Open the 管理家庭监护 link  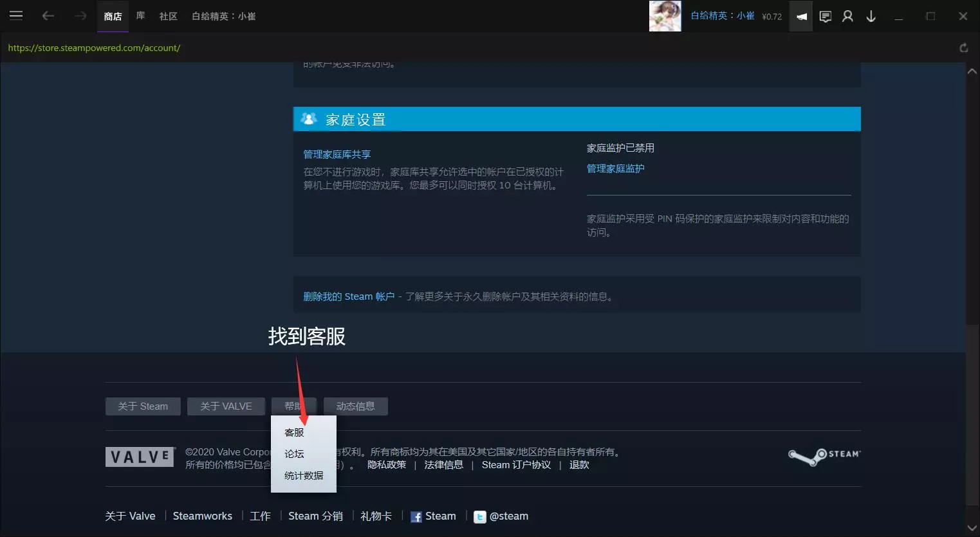tap(616, 168)
